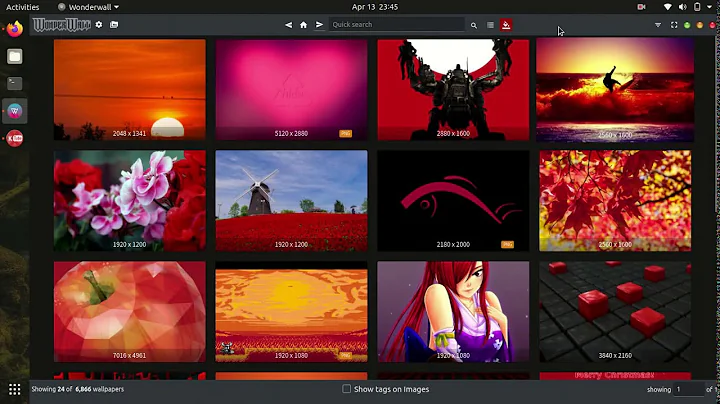Open Wi-Fi status icon
This screenshot has width=720, height=404.
click(x=668, y=7)
